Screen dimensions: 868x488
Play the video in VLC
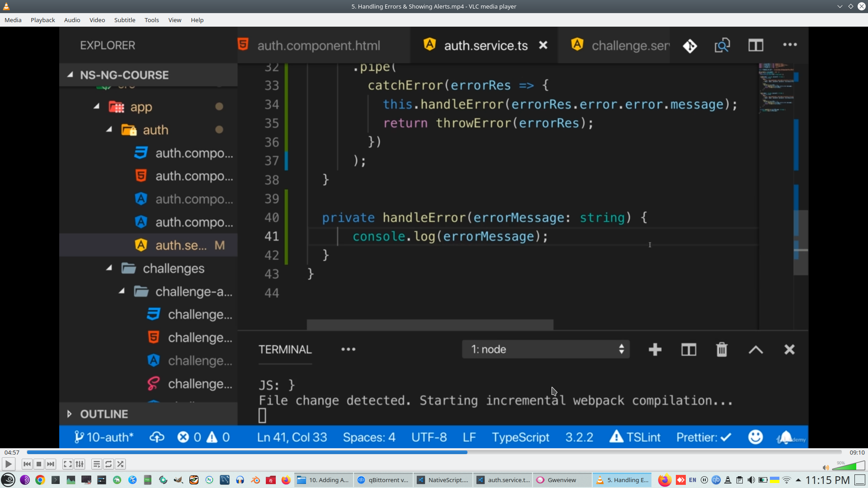coord(8,464)
